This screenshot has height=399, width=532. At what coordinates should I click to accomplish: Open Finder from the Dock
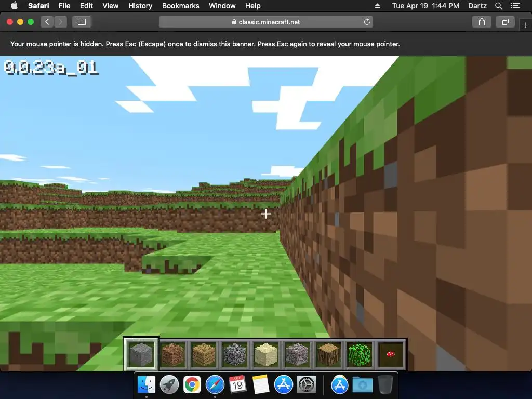[146, 385]
